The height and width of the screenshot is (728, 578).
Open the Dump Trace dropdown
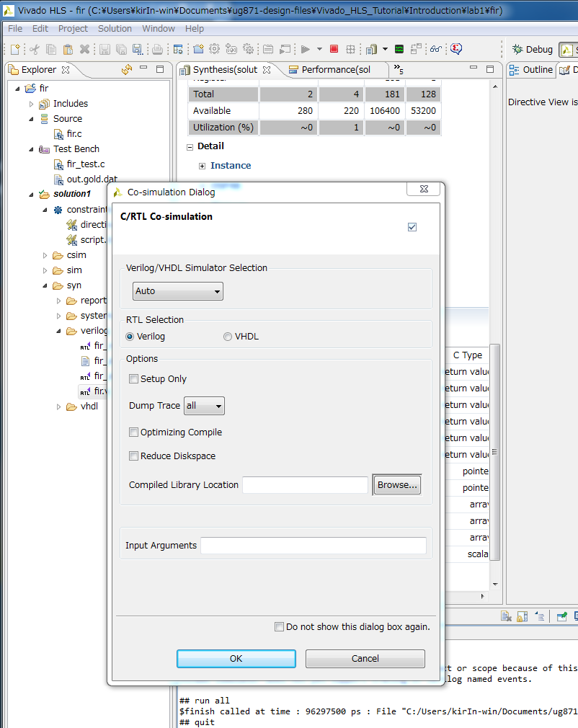[204, 406]
